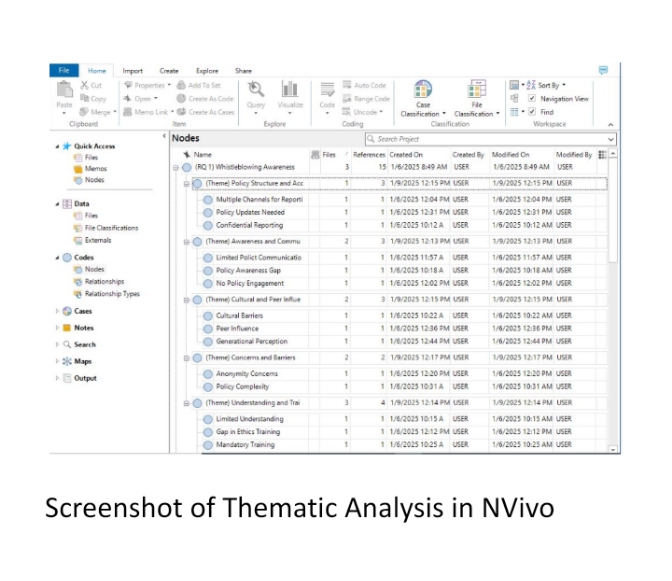Open the Visualize chart tool
Screen dimensions: 672x581
[290, 90]
